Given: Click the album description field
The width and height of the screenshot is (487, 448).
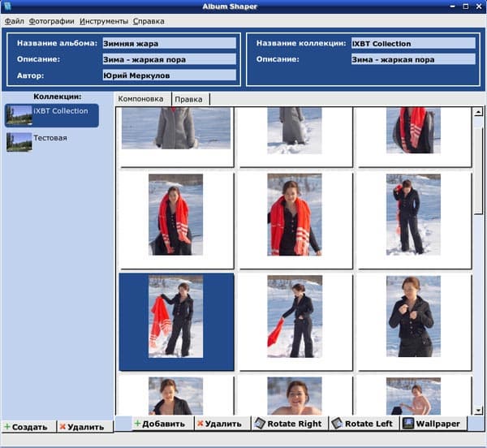Looking at the screenshot, I should [170, 59].
